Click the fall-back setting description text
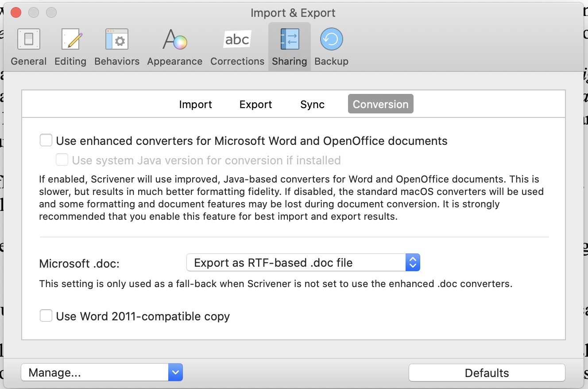This screenshot has height=389, width=588. click(276, 284)
